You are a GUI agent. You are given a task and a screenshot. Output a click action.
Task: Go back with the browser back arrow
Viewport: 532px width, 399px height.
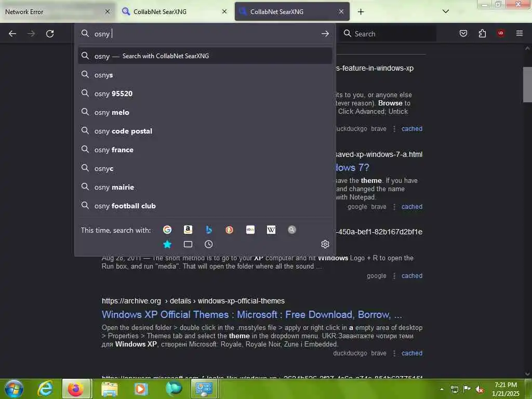click(x=12, y=34)
